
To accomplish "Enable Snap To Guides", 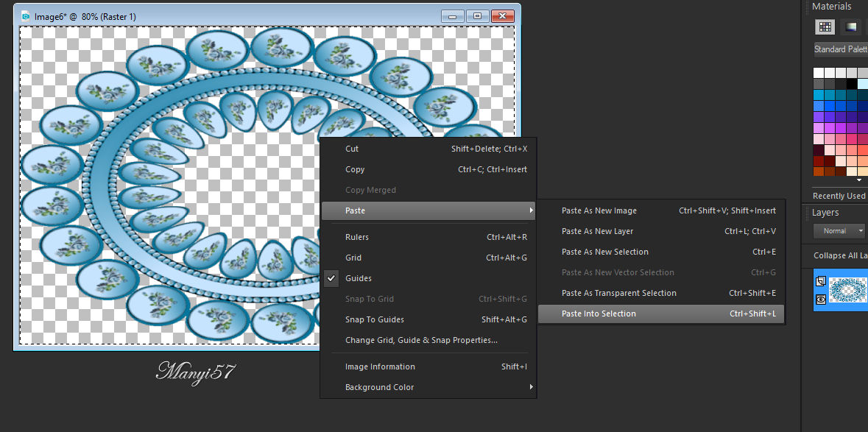I will (x=428, y=319).
